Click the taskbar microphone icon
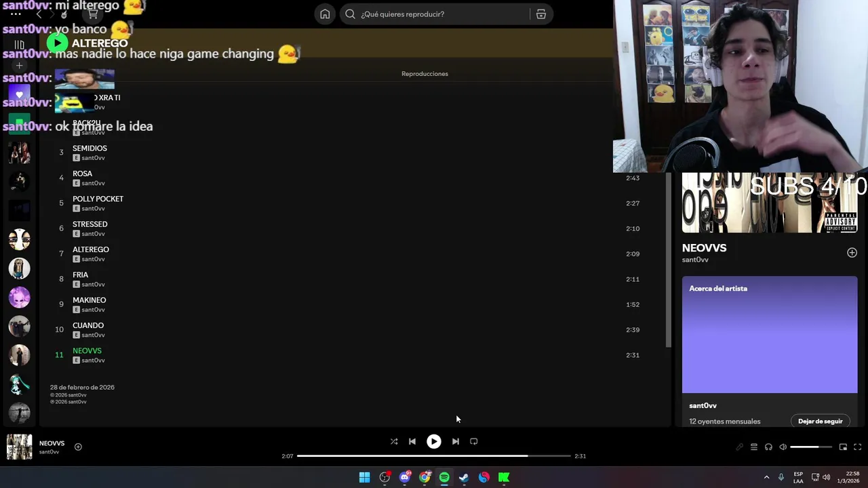Image resolution: width=868 pixels, height=488 pixels. 781,477
